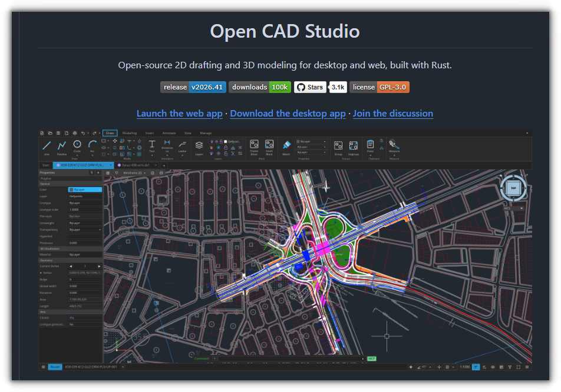Activate the Match properties brush
The width and height of the screenshot is (561, 392).
tap(286, 145)
